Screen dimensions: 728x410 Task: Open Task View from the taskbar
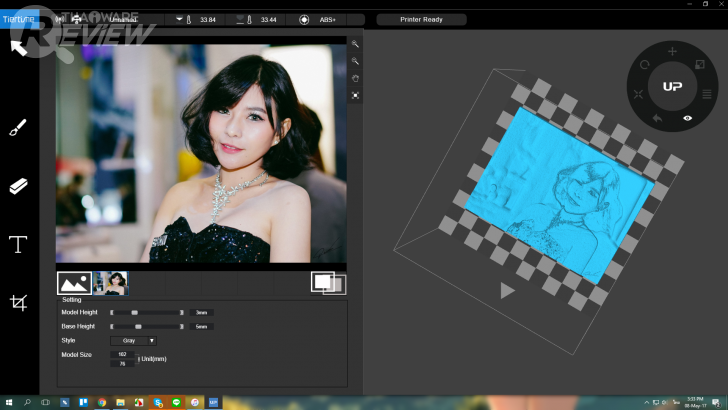click(x=46, y=403)
